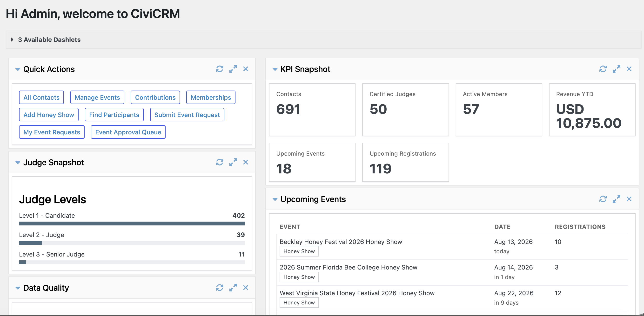Refresh the Upcoming Events dashlet
Viewport: 644px width, 316px height.
pyautogui.click(x=603, y=199)
